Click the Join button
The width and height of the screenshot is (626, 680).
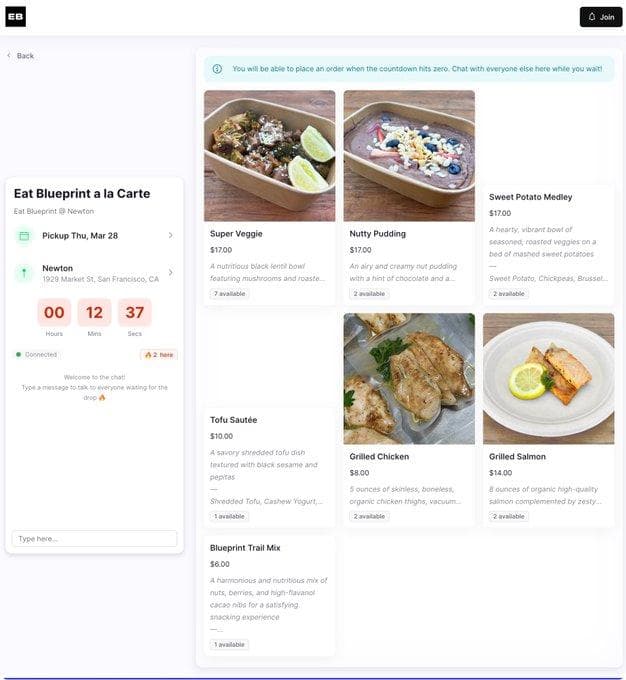tap(601, 17)
